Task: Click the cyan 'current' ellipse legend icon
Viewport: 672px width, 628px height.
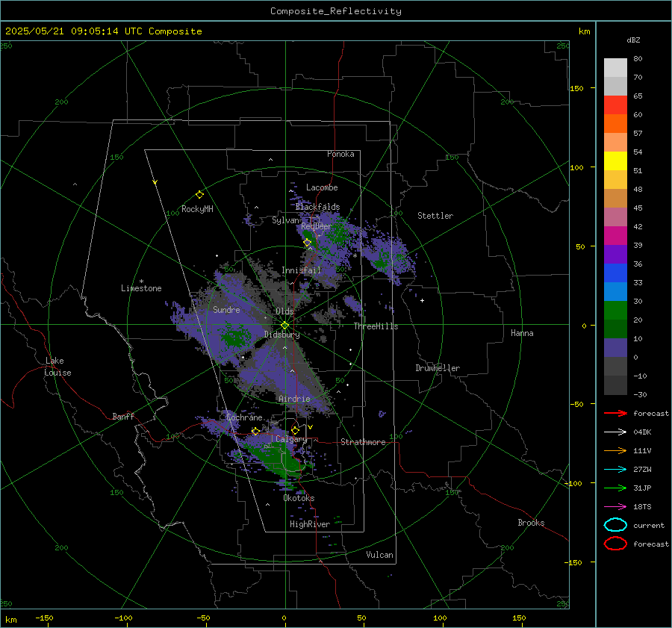Action: coord(615,525)
